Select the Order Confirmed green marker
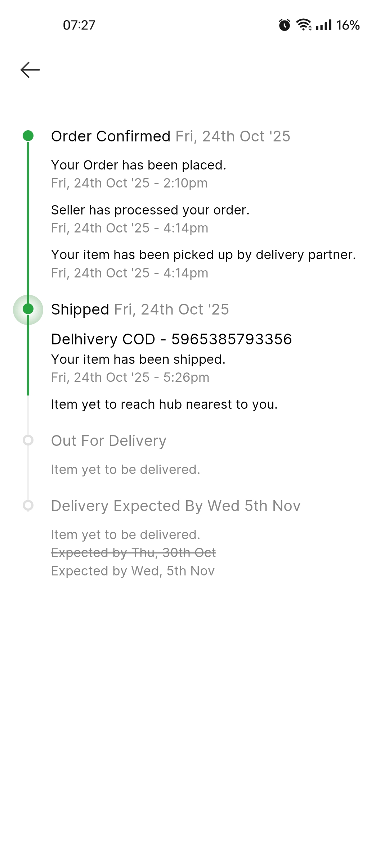Screen dimensions: 389x868 (28, 136)
